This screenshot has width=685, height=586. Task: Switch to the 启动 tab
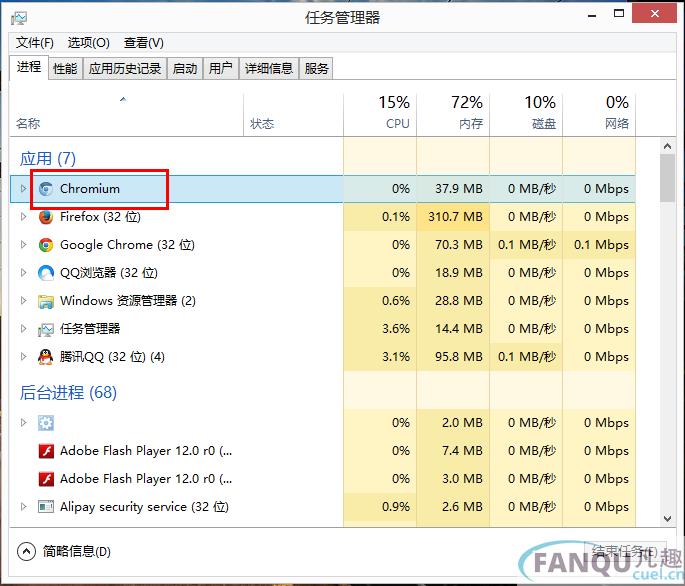pos(185,69)
